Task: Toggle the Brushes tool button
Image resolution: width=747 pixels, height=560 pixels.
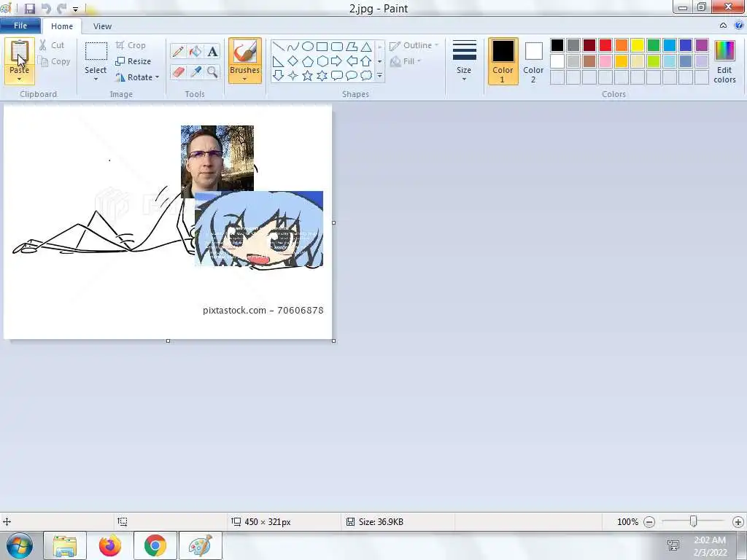Action: (245, 52)
